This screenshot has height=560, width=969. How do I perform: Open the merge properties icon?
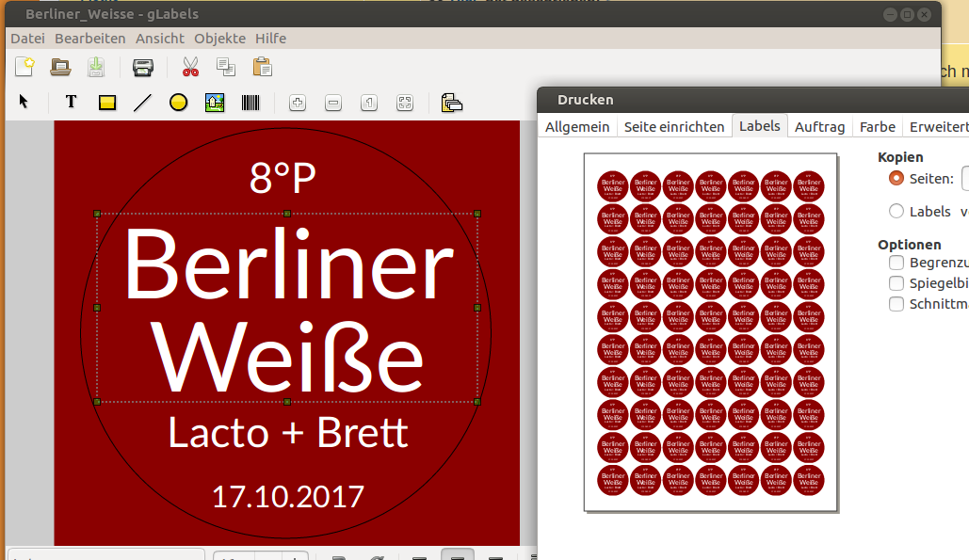click(452, 103)
